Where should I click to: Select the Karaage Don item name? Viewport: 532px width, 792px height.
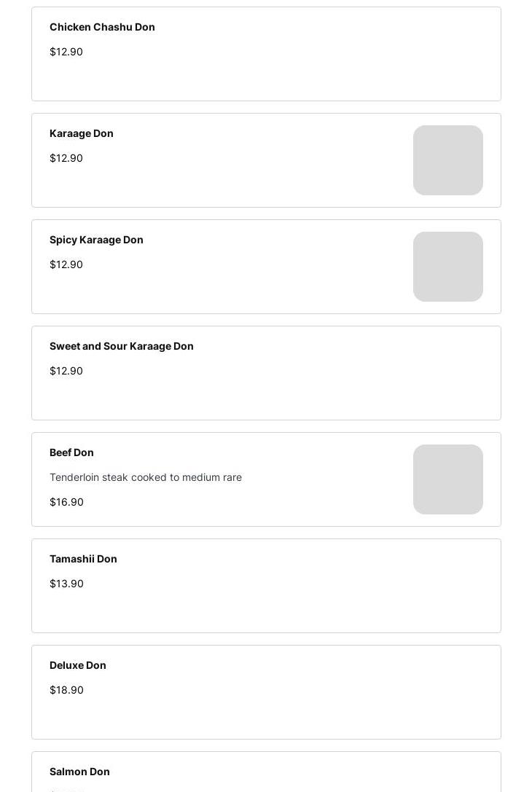[x=82, y=133]
